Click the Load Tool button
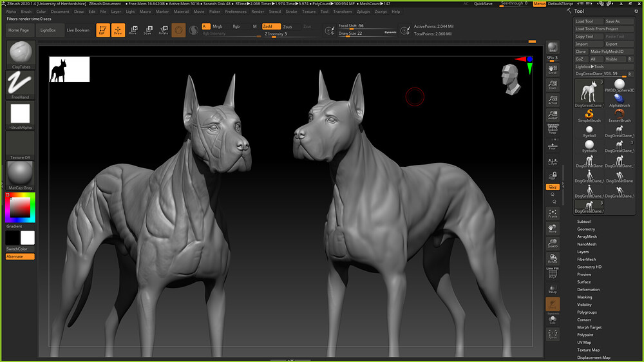 coord(589,21)
